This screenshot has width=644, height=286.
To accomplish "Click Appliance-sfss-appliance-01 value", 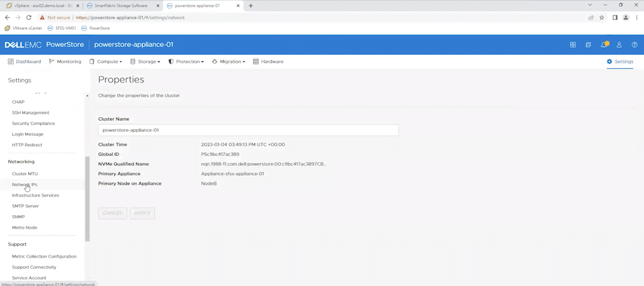I will coord(232,174).
